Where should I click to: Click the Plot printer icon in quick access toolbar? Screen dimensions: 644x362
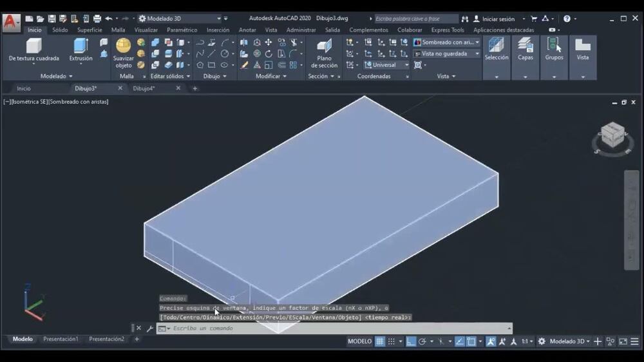click(97, 19)
